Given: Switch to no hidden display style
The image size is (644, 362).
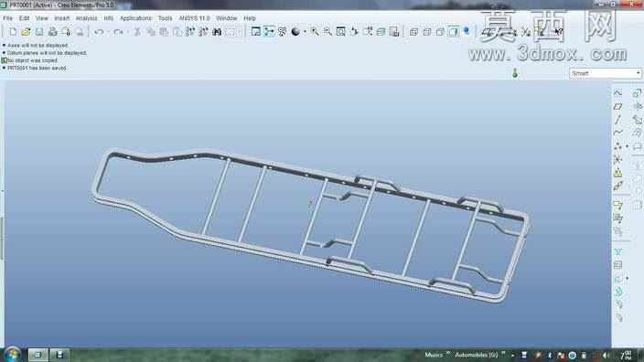Looking at the screenshot, I should [440, 32].
